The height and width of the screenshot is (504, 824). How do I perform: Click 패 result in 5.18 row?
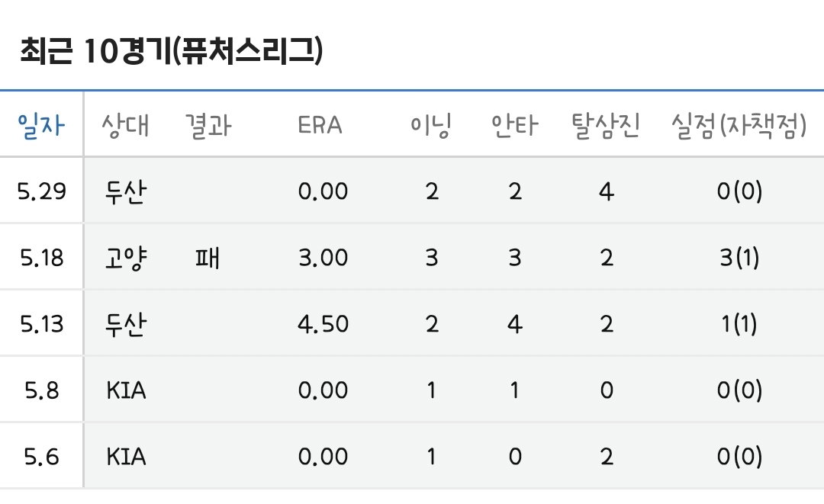click(208, 258)
